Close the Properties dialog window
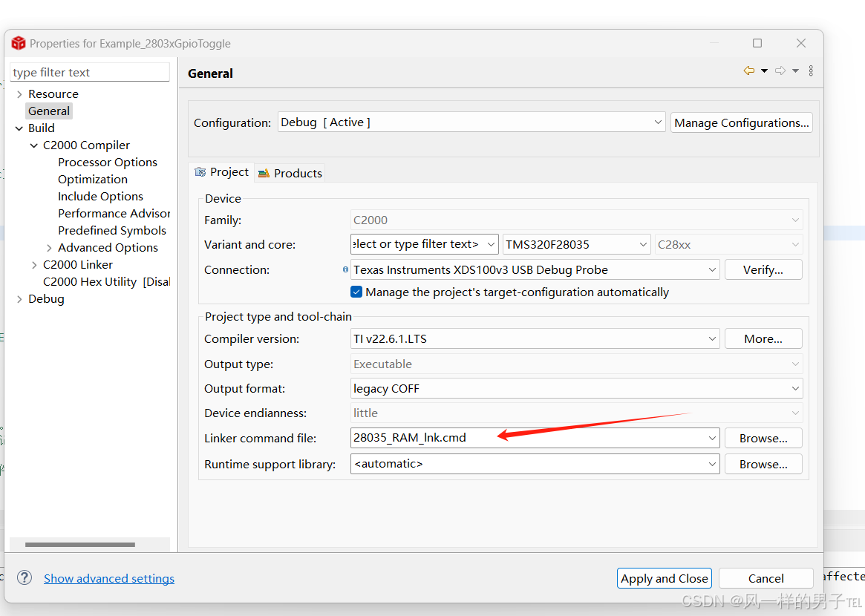Image resolution: width=865 pixels, height=616 pixels. (x=801, y=43)
